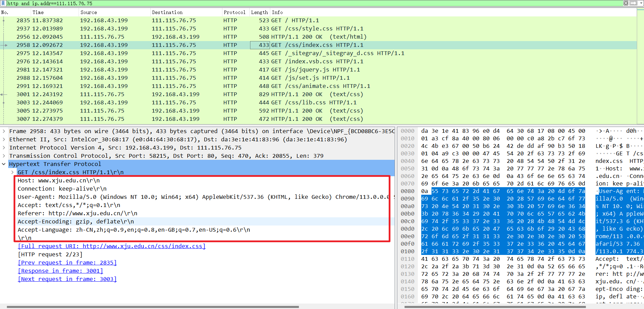Select packet 2981 GET /js/jquery.js

point(318,70)
